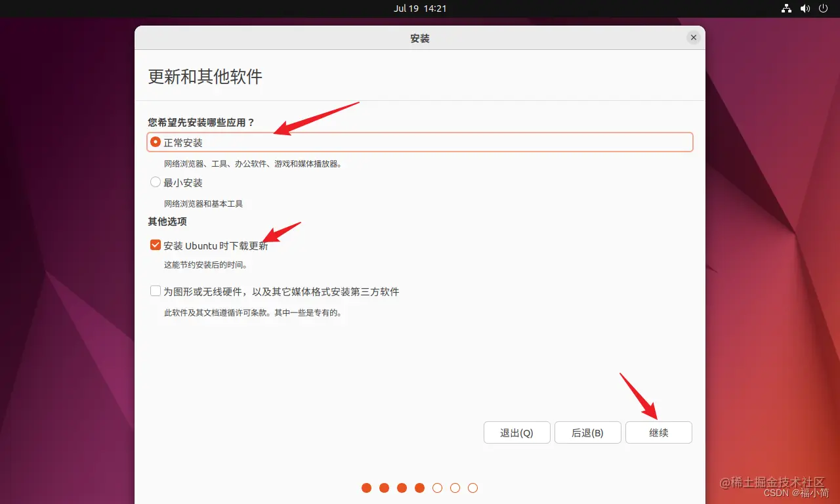This screenshot has width=840, height=504.
Task: Click the fourth filled progress dot
Action: pos(419,488)
